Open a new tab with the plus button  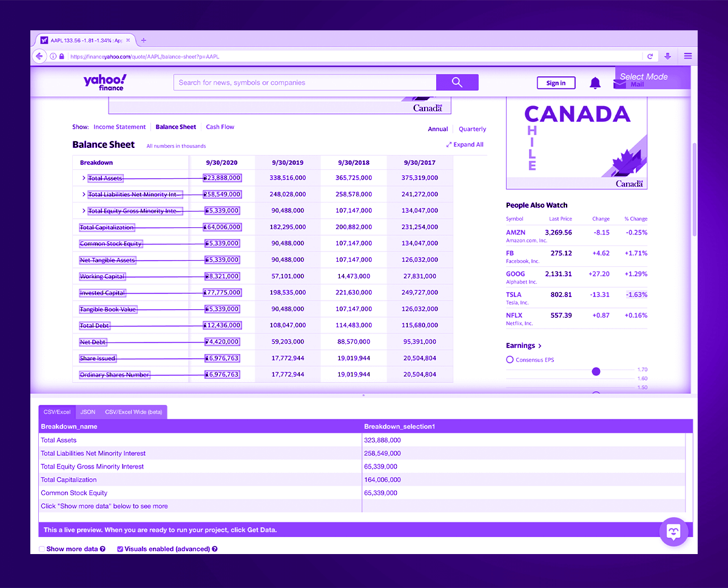click(144, 41)
